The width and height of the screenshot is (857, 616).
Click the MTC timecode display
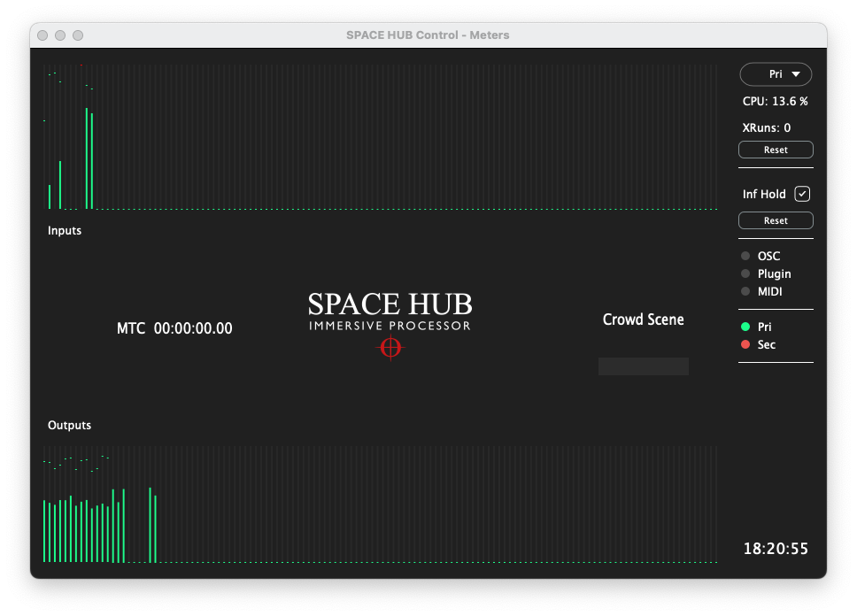pos(175,328)
